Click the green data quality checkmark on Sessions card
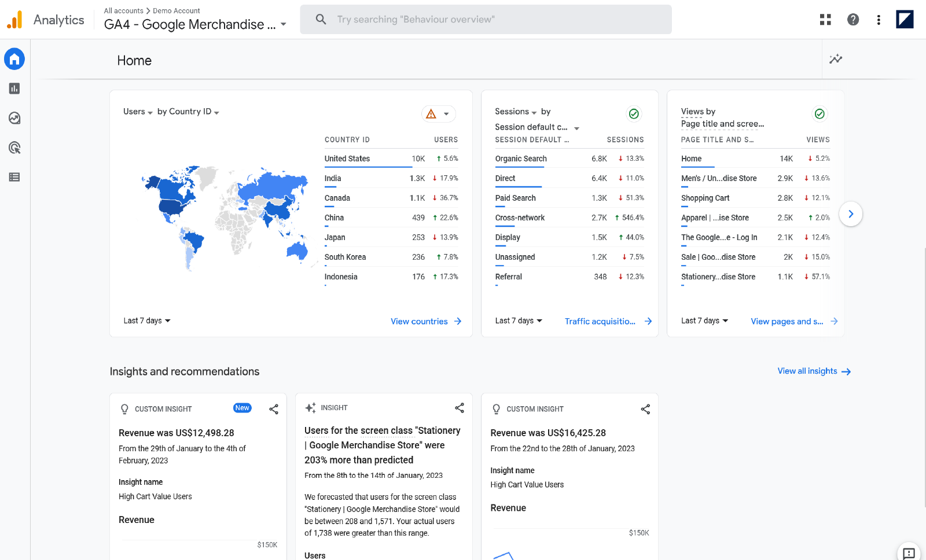The height and width of the screenshot is (560, 926). (634, 114)
